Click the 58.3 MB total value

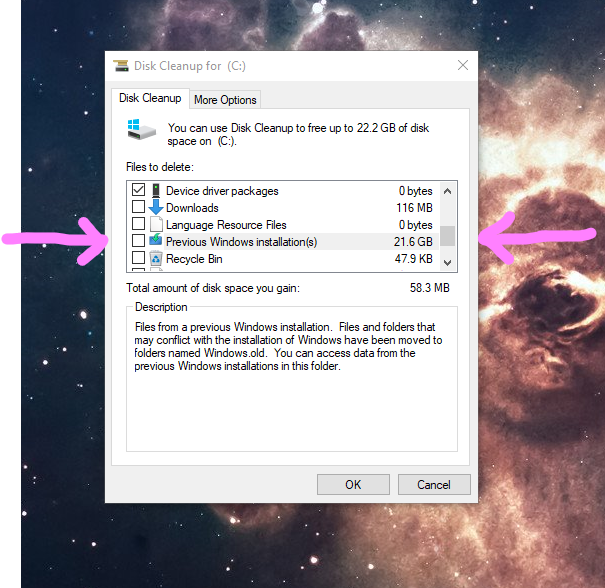click(429, 288)
